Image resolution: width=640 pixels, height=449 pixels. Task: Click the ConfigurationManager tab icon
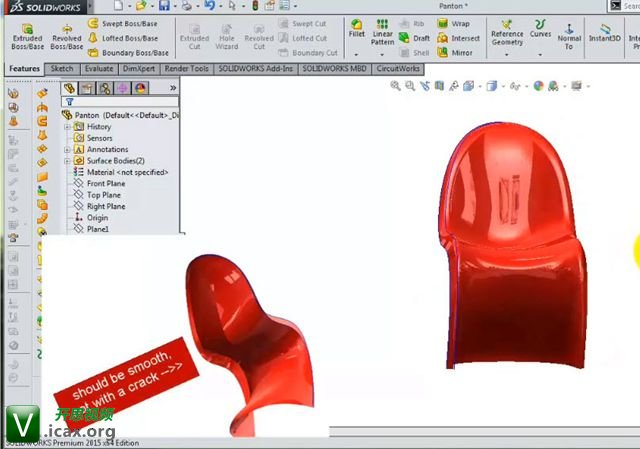pyautogui.click(x=105, y=88)
